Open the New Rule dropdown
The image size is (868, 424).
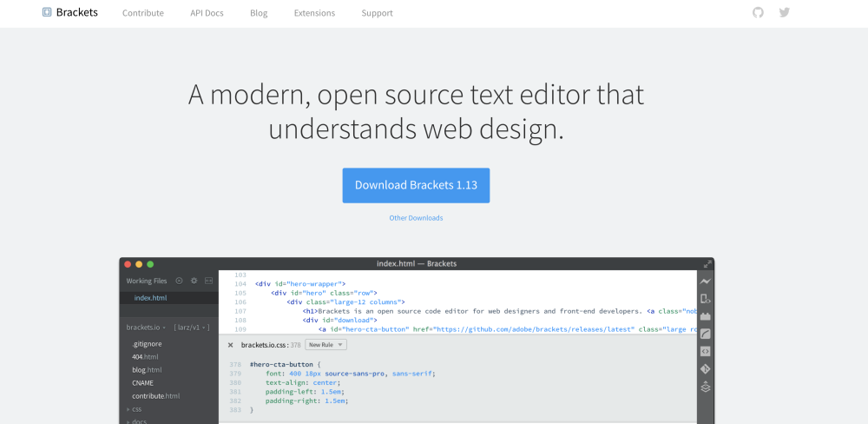(x=325, y=345)
